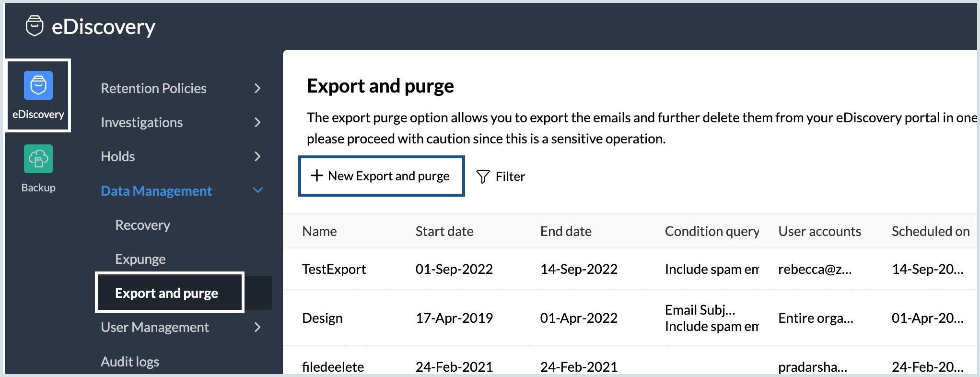Expand the Retention Policies chevron
The width and height of the screenshot is (980, 377).
point(257,88)
